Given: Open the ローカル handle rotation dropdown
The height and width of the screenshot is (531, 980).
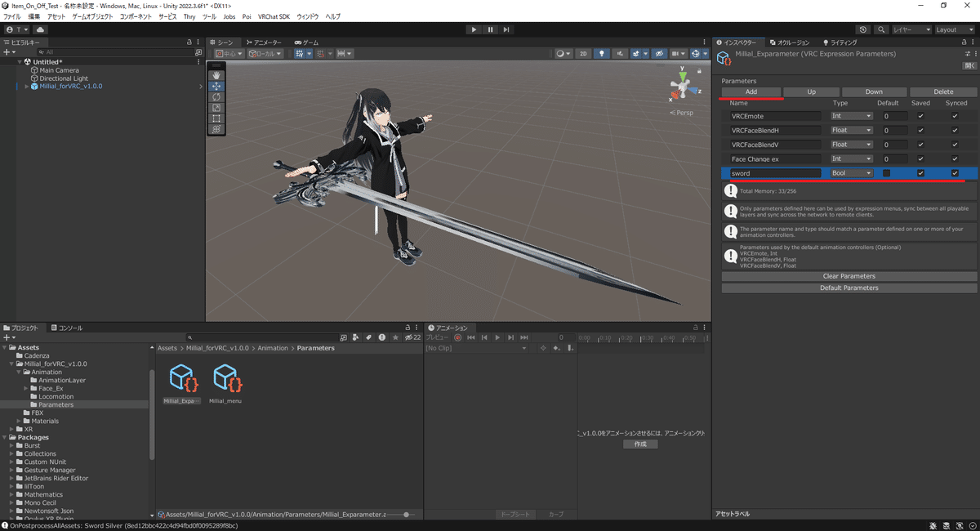Looking at the screenshot, I should click(x=265, y=54).
